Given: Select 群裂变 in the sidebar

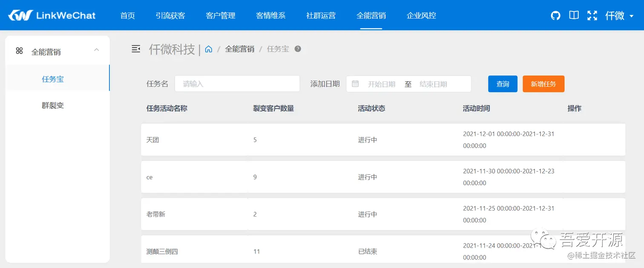Looking at the screenshot, I should click(53, 105).
